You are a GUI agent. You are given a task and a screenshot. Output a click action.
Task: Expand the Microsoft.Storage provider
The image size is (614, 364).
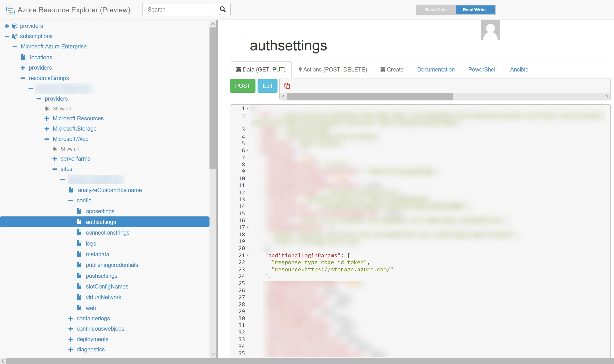pos(47,129)
